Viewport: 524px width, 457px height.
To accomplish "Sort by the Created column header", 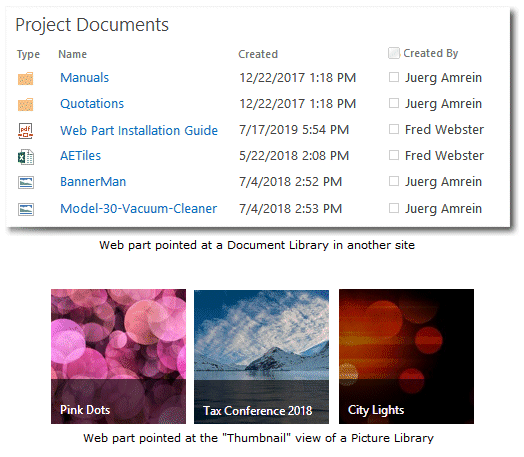I will click(x=258, y=54).
